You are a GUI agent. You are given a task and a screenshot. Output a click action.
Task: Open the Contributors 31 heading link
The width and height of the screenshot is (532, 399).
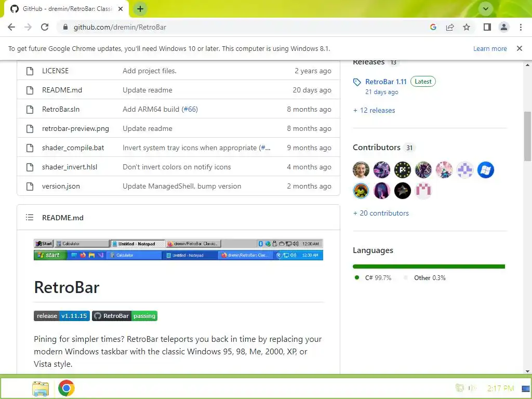(x=384, y=147)
